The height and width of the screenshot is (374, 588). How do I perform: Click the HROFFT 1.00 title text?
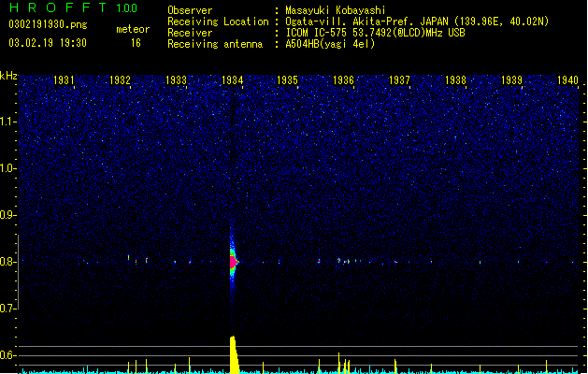click(74, 7)
